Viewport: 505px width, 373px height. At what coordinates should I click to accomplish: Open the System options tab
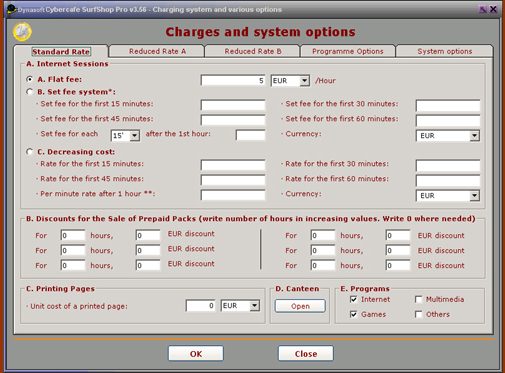(x=445, y=51)
